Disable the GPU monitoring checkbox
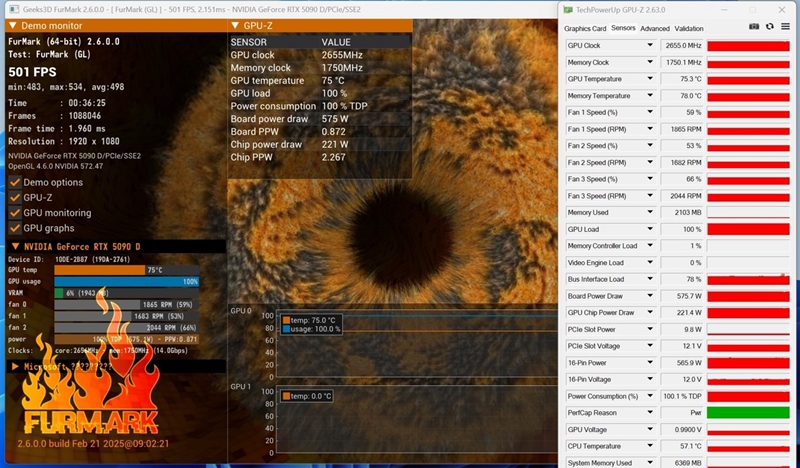 coord(15,213)
